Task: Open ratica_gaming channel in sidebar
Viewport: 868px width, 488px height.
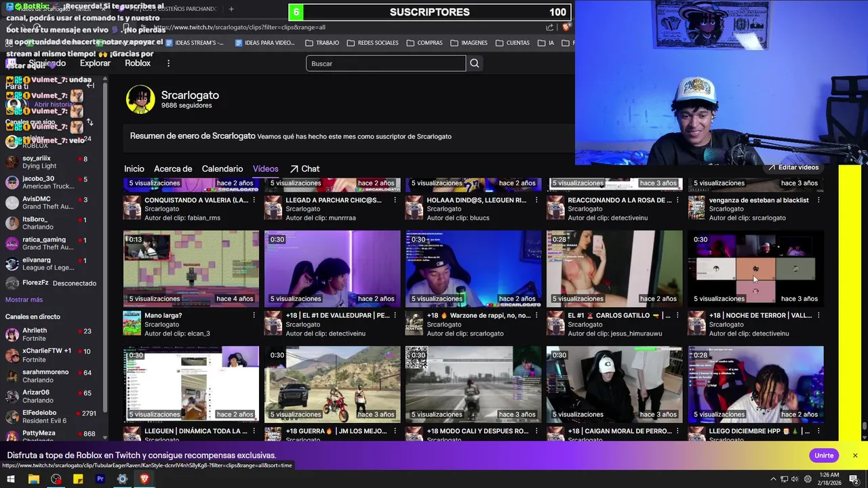Action: tap(52, 243)
